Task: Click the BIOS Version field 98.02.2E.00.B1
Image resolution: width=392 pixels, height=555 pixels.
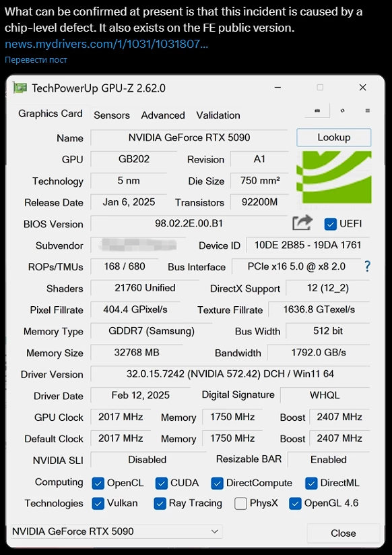Action: pyautogui.click(x=189, y=224)
